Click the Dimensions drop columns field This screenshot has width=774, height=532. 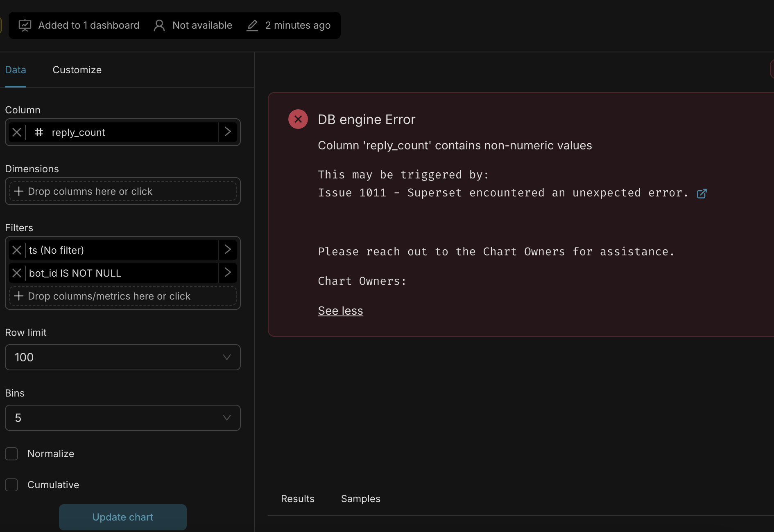pos(122,192)
